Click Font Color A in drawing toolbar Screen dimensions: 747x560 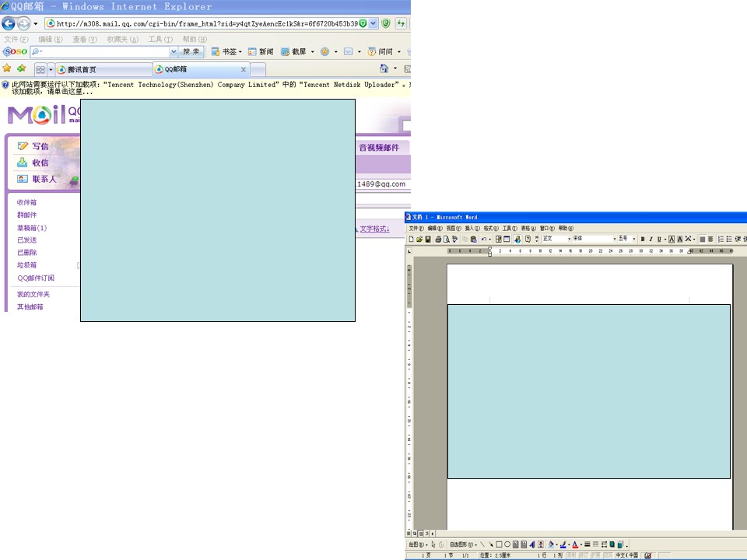point(575,544)
